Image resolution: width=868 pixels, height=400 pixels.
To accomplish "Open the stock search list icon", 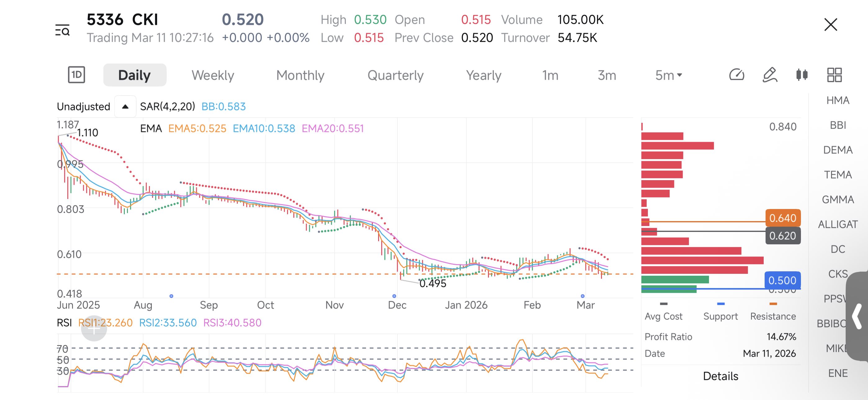I will coord(62,30).
